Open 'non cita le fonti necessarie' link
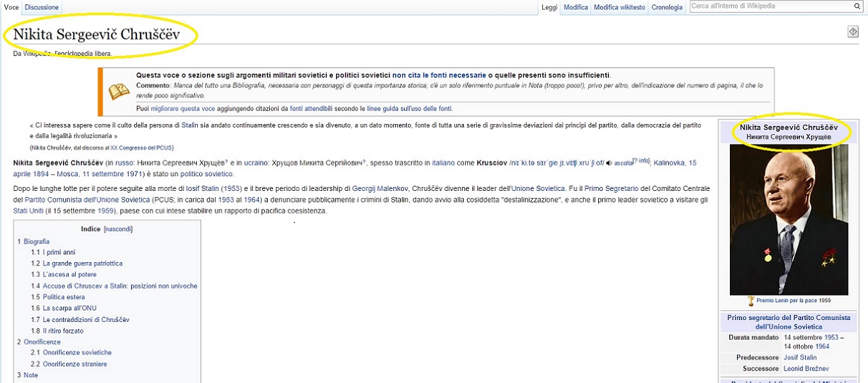 [439, 75]
